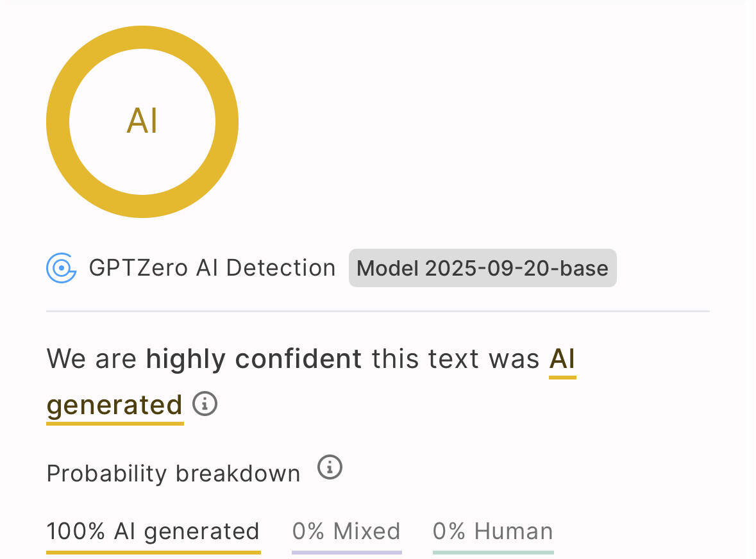This screenshot has width=756, height=559.
Task: Click the GPTZero AI Detection title
Action: point(212,267)
